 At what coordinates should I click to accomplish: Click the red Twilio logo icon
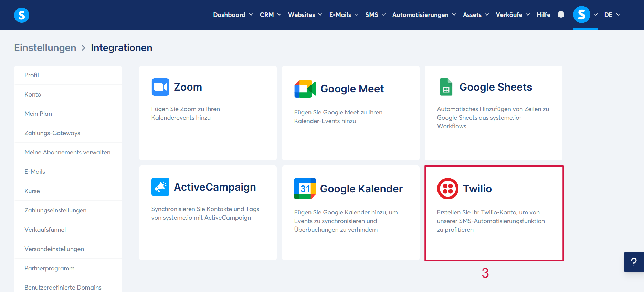[448, 189]
